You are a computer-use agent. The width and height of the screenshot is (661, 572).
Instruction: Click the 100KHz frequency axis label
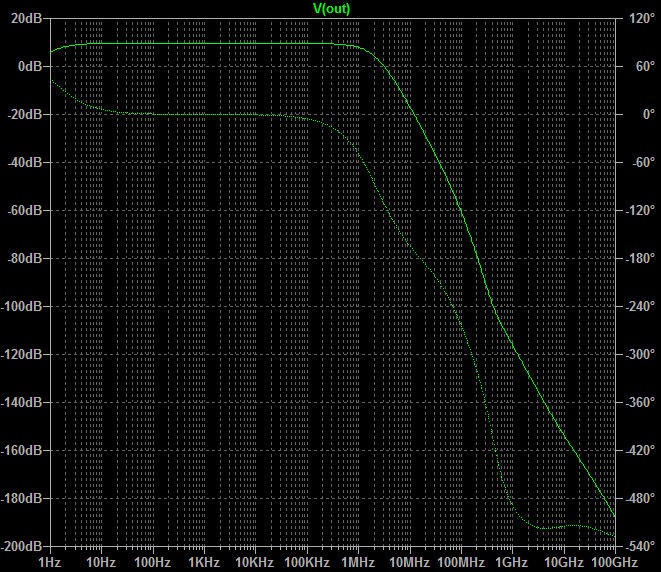click(307, 562)
